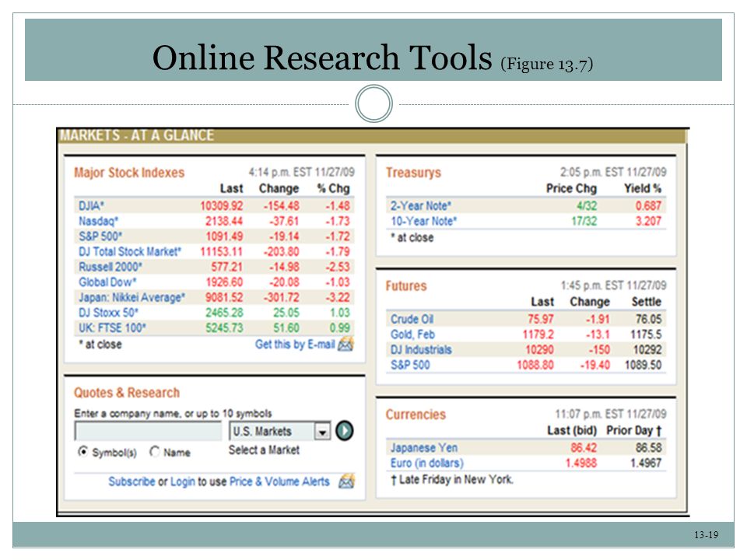Click the company name or symbols input field
The image size is (747, 560).
[148, 432]
